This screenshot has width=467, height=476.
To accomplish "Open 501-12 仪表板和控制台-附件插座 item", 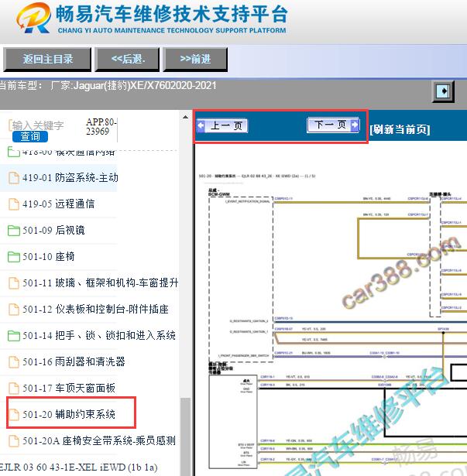I will pos(95,310).
